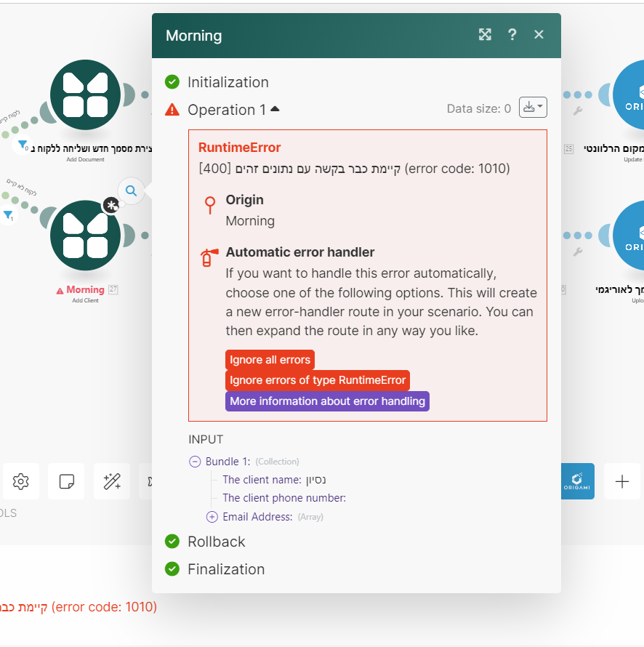Expand the Morning dialog to fullscreen
644x647 pixels.
click(485, 35)
